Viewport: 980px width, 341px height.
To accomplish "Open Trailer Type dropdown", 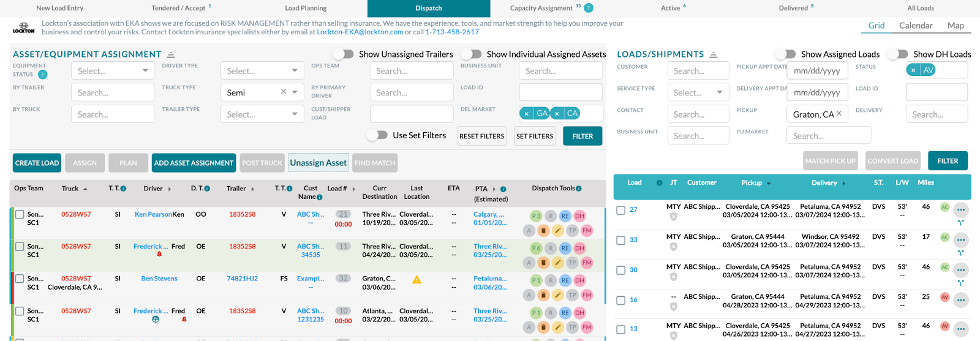I will click(x=262, y=114).
